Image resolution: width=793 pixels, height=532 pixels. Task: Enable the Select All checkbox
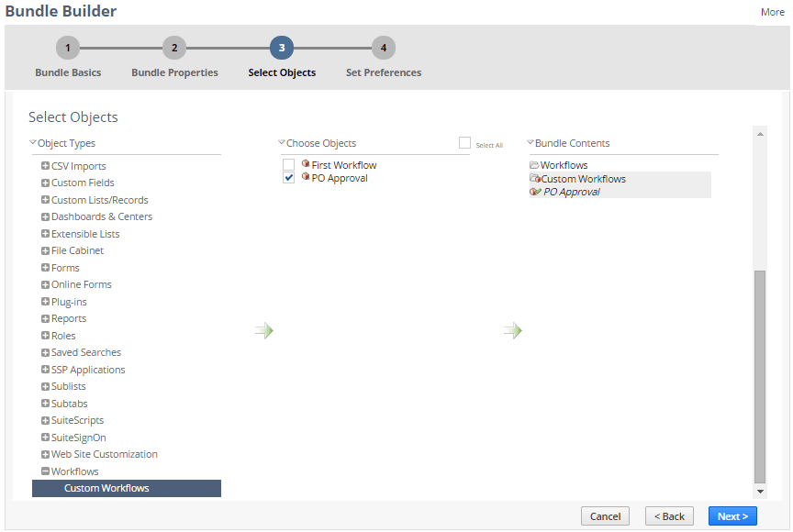(464, 143)
